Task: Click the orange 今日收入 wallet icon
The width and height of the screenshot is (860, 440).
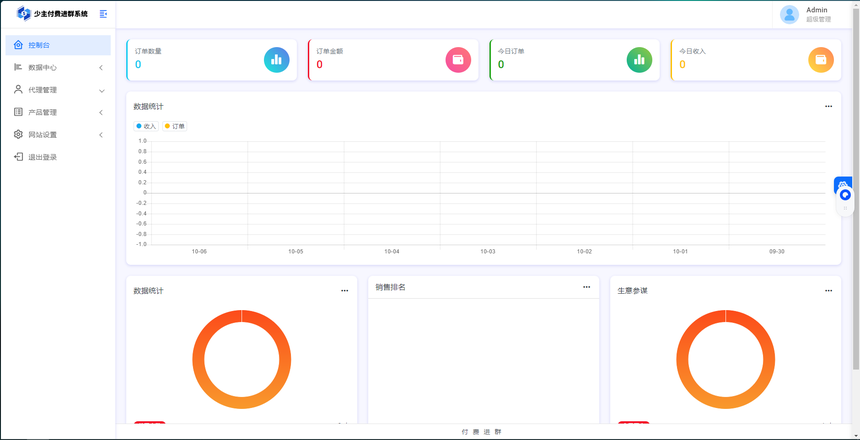Action: click(x=820, y=60)
